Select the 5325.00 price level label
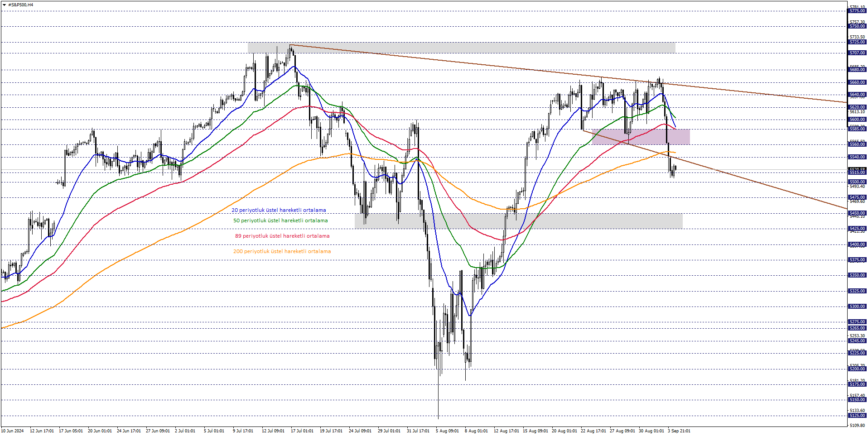868x436 pixels. coord(857,291)
